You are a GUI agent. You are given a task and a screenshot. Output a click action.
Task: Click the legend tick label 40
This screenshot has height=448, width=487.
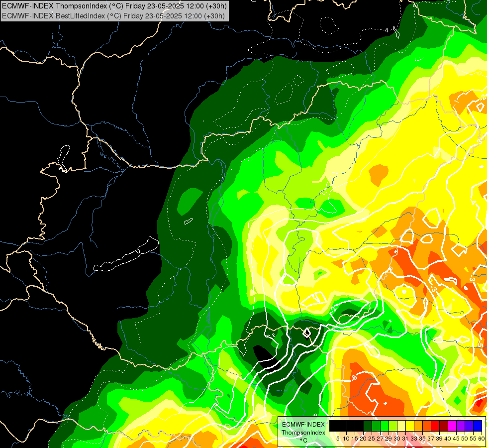(x=448, y=439)
